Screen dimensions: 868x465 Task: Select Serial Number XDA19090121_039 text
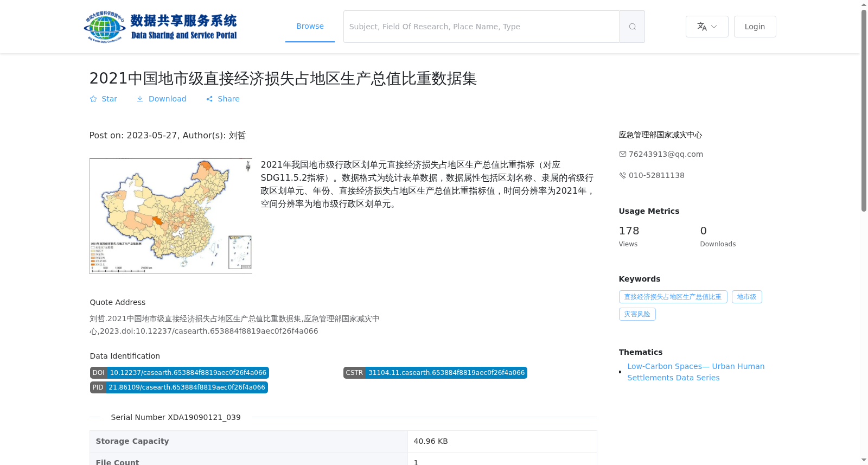(176, 417)
